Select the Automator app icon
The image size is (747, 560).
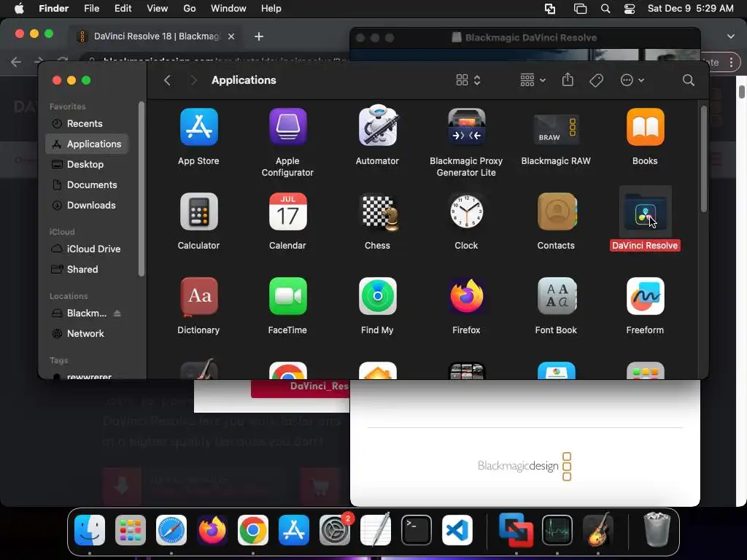click(377, 125)
